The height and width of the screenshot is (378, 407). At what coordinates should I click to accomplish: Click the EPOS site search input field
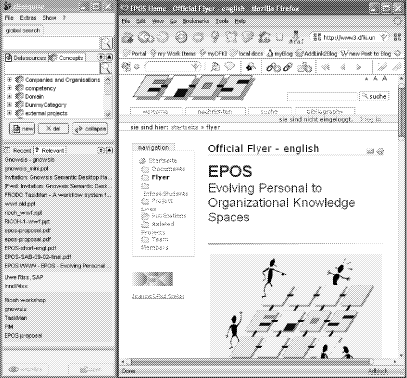pyautogui.click(x=322, y=97)
